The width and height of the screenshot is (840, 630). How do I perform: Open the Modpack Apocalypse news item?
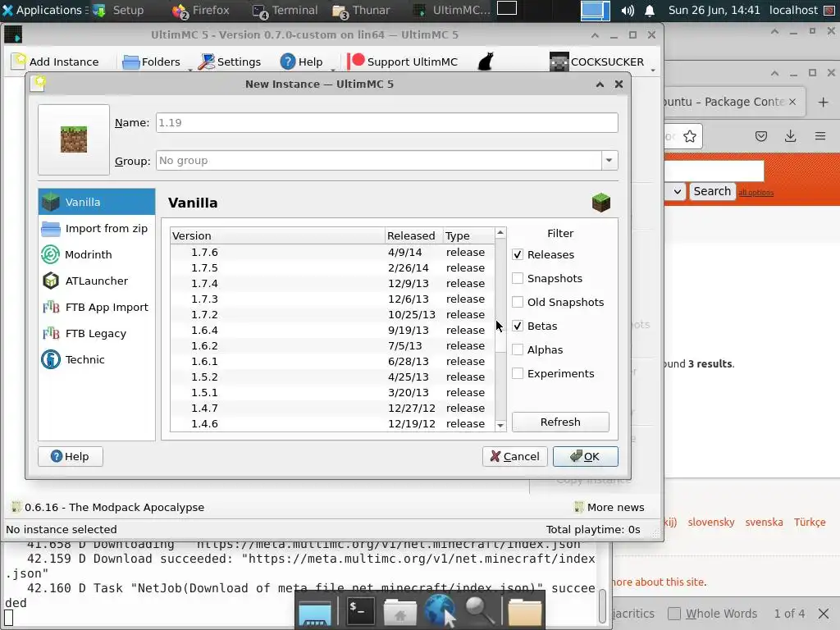[x=107, y=507]
